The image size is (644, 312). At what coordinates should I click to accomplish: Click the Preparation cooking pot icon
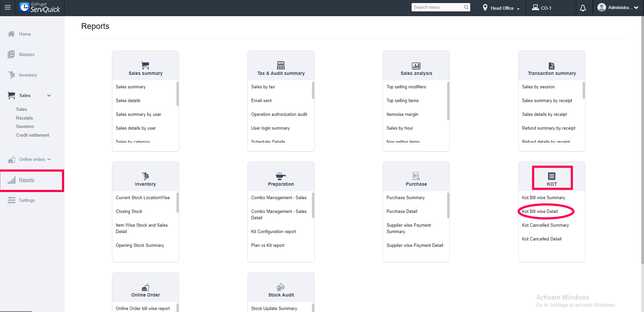[281, 176]
